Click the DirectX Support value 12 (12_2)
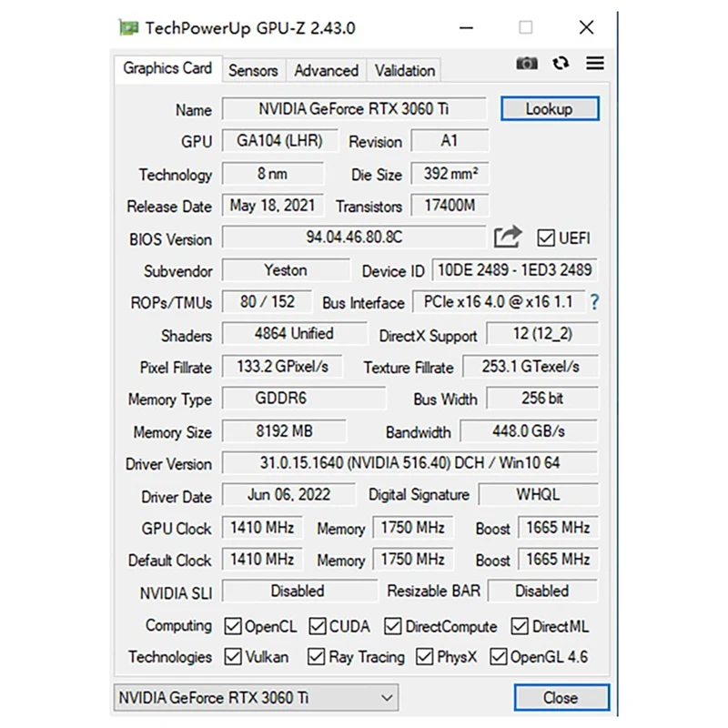 pos(542,333)
